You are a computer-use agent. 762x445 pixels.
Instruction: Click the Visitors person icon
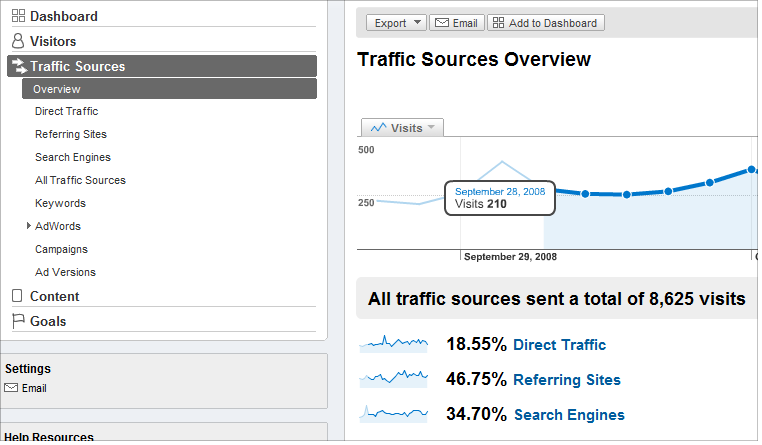(18, 41)
